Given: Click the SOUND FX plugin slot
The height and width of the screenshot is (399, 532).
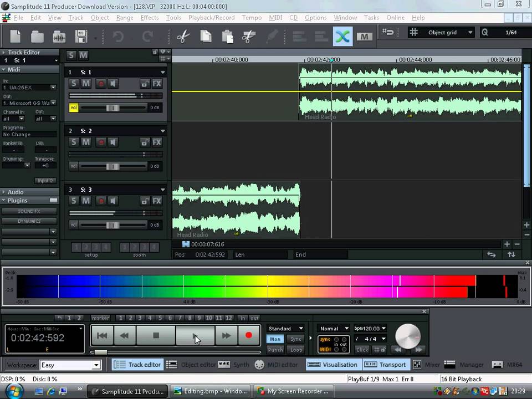Looking at the screenshot, I should [29, 211].
